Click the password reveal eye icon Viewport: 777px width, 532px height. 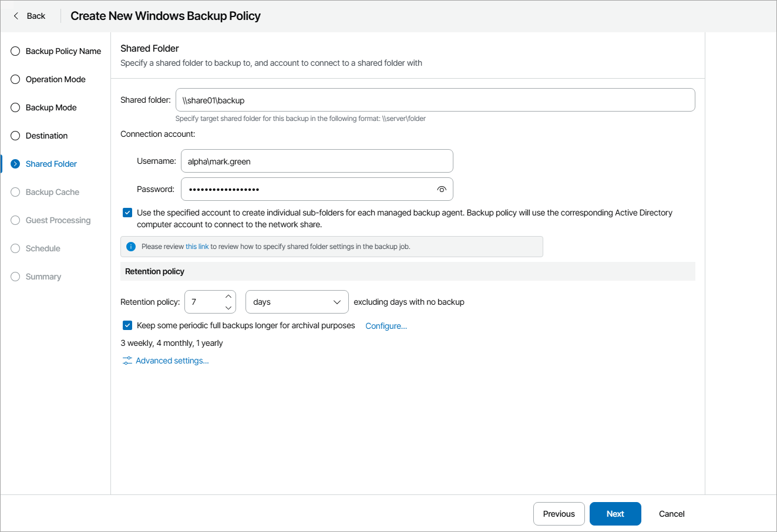pyautogui.click(x=442, y=189)
